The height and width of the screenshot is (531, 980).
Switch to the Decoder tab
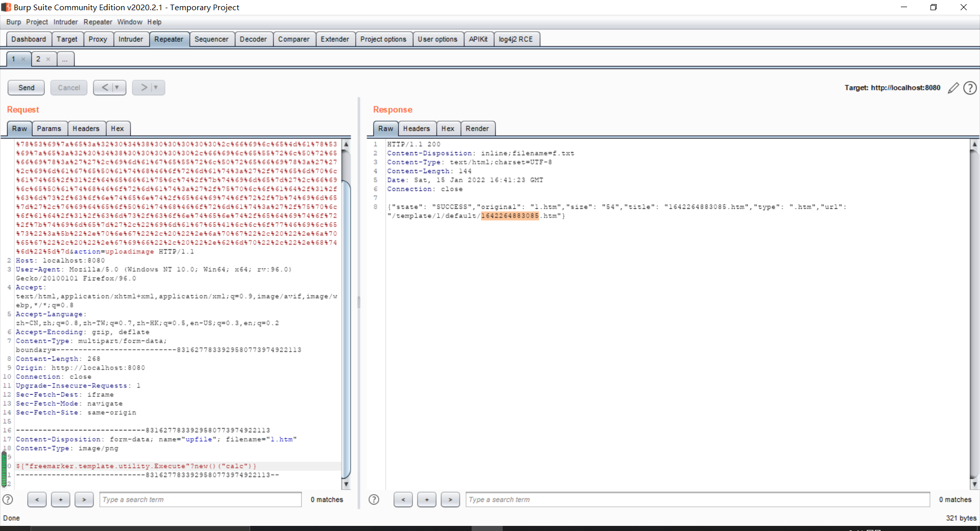click(253, 39)
